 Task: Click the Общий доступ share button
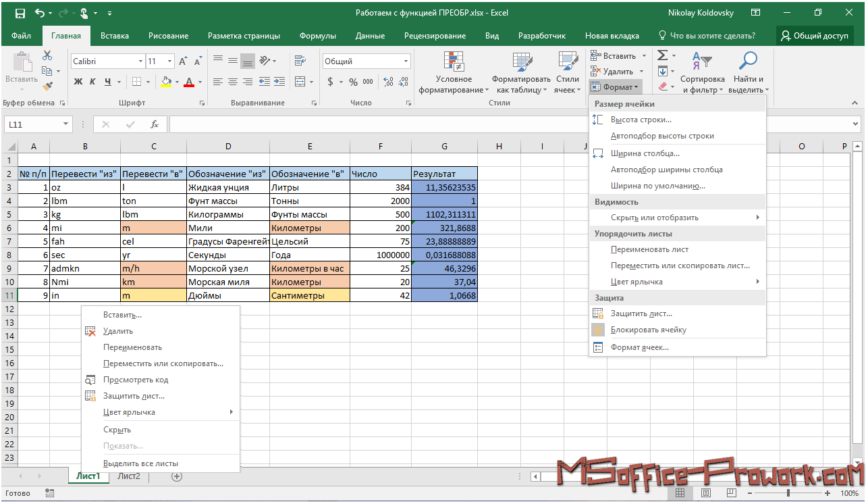point(814,36)
